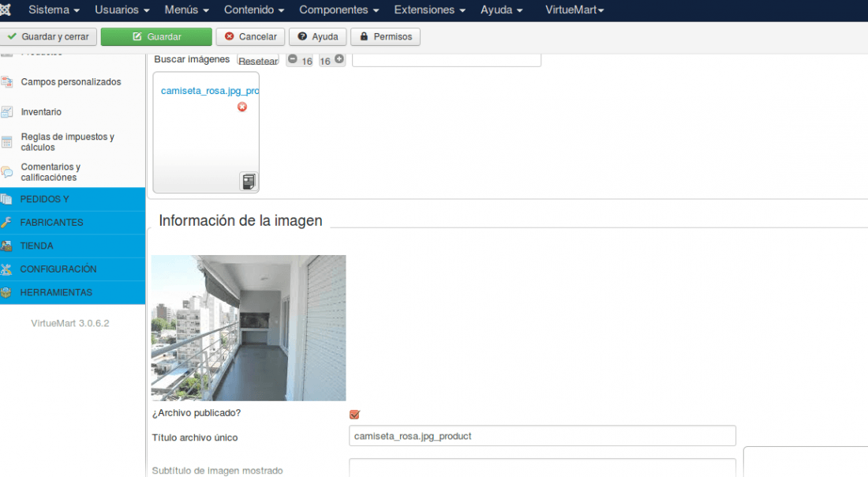
Task: Open the Componentes menu
Action: (339, 9)
